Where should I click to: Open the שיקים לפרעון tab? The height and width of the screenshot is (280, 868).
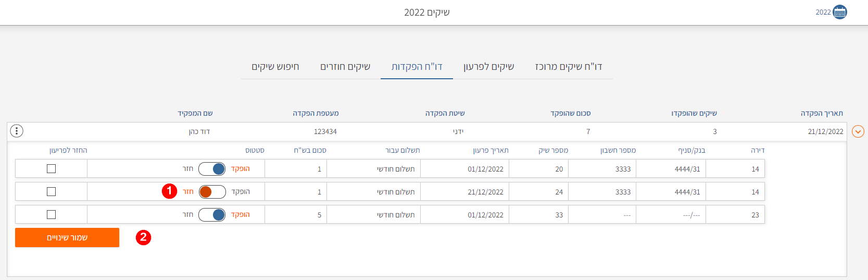pyautogui.click(x=488, y=67)
